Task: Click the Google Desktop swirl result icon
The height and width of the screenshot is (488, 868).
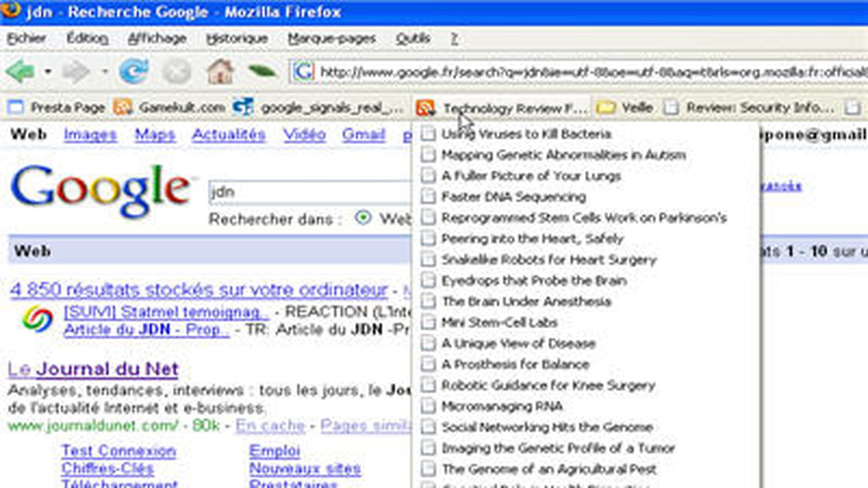Action: tap(37, 319)
